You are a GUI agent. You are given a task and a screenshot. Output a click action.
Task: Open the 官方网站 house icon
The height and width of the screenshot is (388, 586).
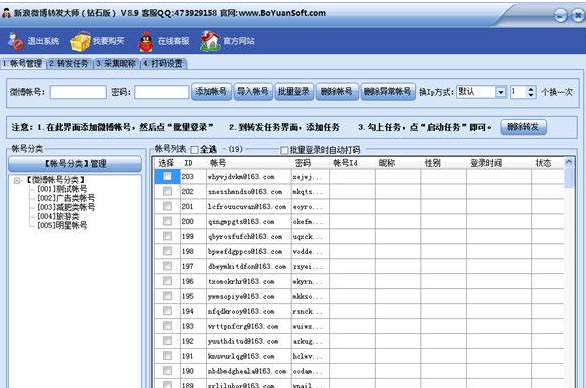[210, 41]
